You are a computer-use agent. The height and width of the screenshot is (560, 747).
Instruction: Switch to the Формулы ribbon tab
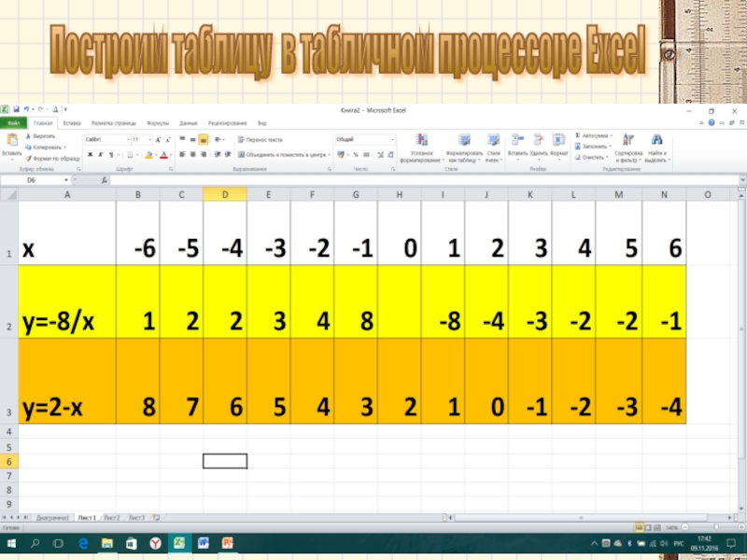(x=158, y=122)
